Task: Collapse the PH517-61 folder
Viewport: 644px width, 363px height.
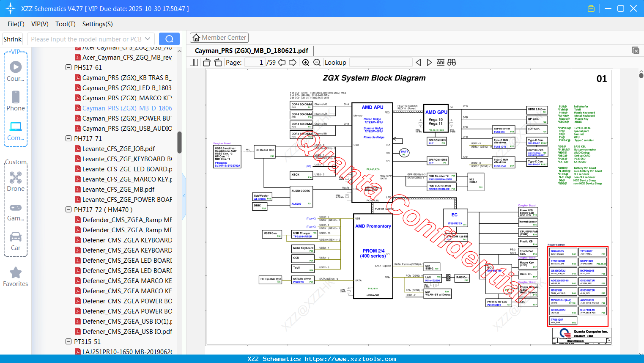Action: click(69, 67)
